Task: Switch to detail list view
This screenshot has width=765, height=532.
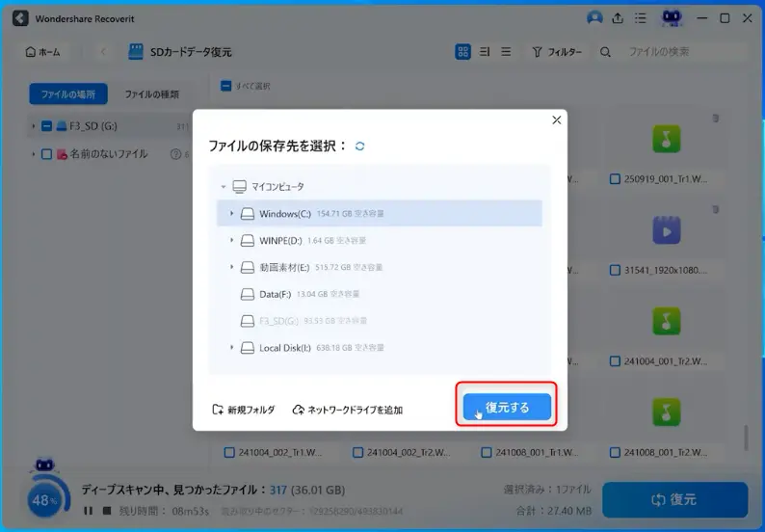Action: [485, 52]
